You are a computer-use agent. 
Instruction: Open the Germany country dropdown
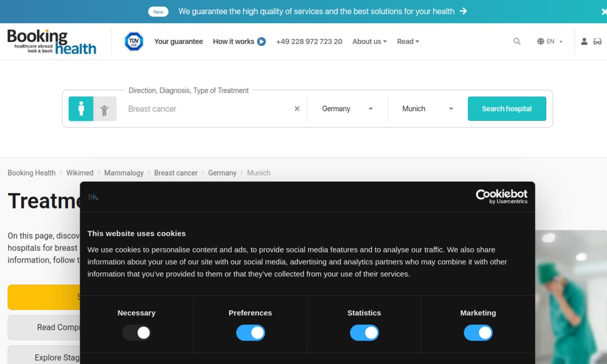(x=347, y=109)
